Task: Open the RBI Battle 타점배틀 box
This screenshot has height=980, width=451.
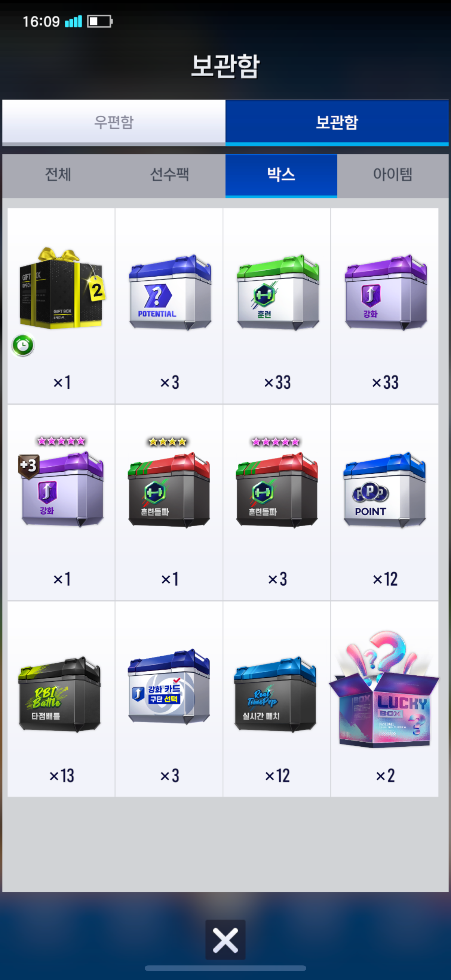Action: point(61,699)
